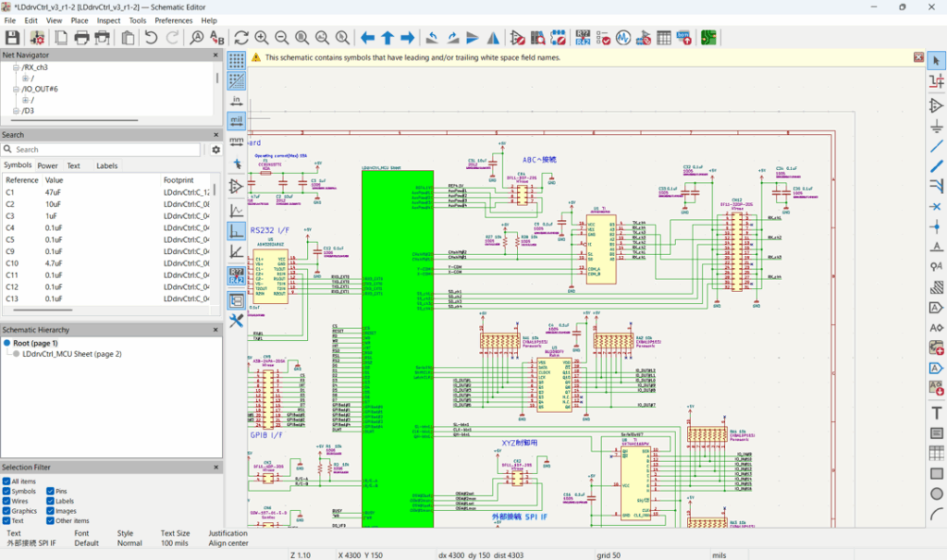Sort the list by Footprint column
This screenshot has height=560, width=947.
pos(186,180)
